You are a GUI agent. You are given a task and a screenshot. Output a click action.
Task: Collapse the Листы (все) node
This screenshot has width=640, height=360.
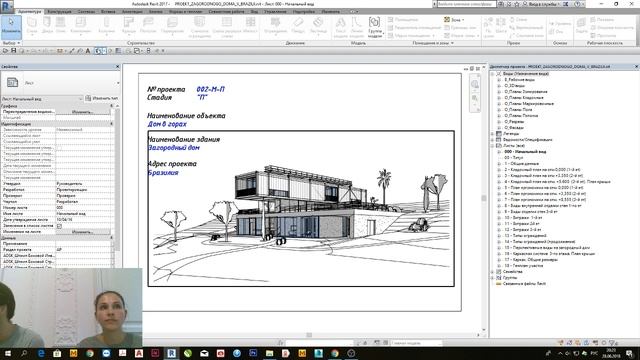(493, 146)
